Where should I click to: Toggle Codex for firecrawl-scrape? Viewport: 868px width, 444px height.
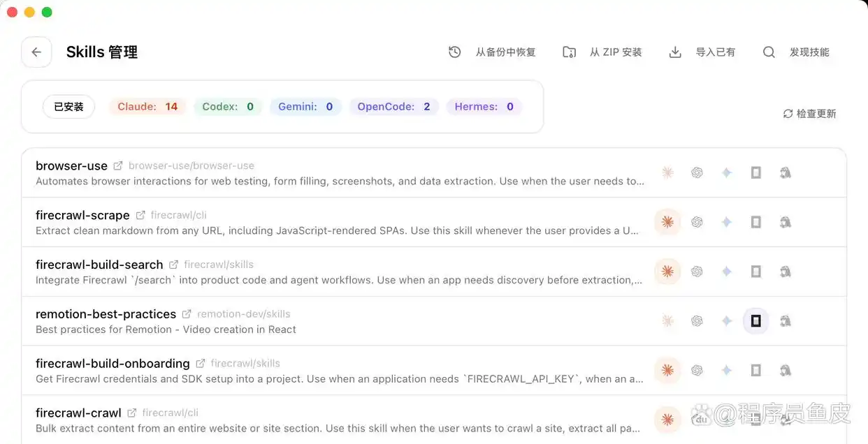(x=697, y=222)
